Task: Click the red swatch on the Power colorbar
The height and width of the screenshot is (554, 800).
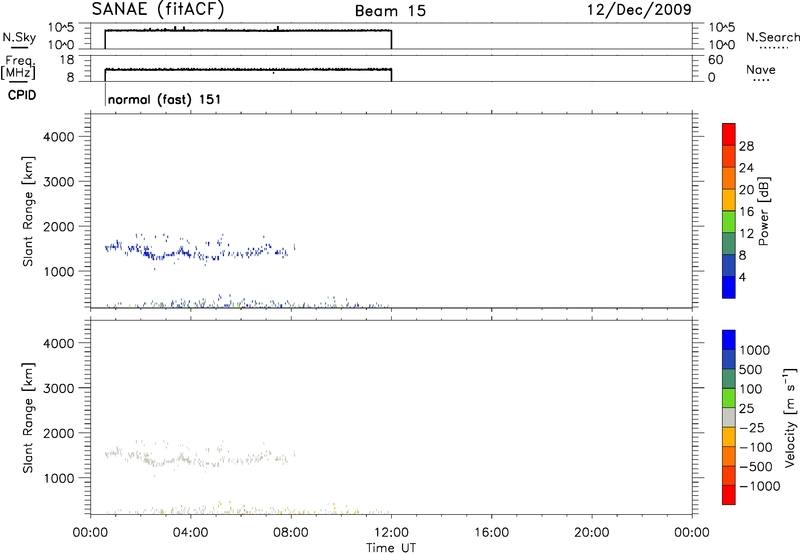Action: (729, 134)
